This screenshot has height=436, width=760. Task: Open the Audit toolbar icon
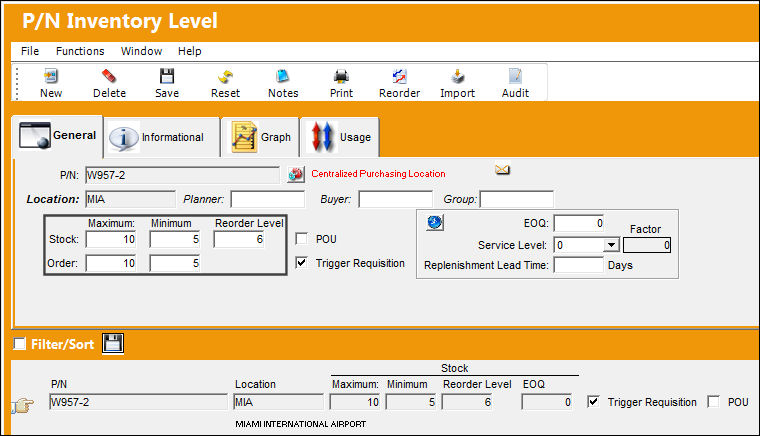515,76
